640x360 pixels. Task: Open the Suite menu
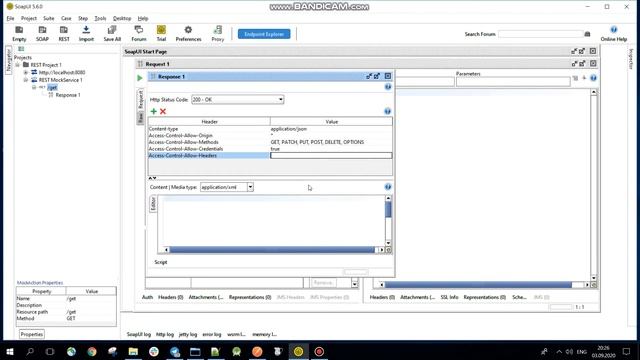(x=49, y=18)
